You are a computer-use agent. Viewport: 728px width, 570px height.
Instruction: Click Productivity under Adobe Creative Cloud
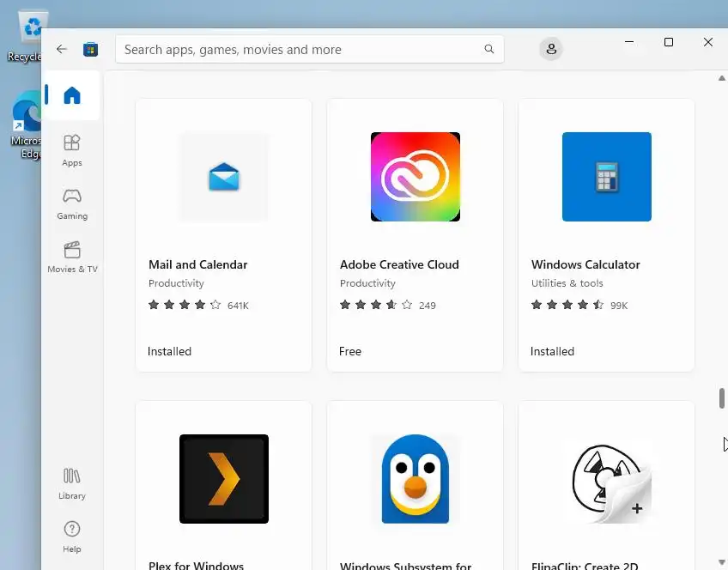(367, 283)
